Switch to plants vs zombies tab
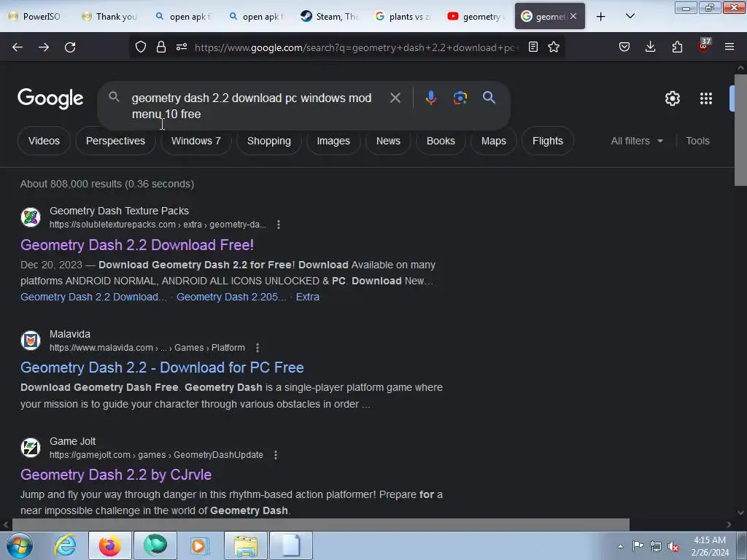The width and height of the screenshot is (747, 560). coord(403,17)
